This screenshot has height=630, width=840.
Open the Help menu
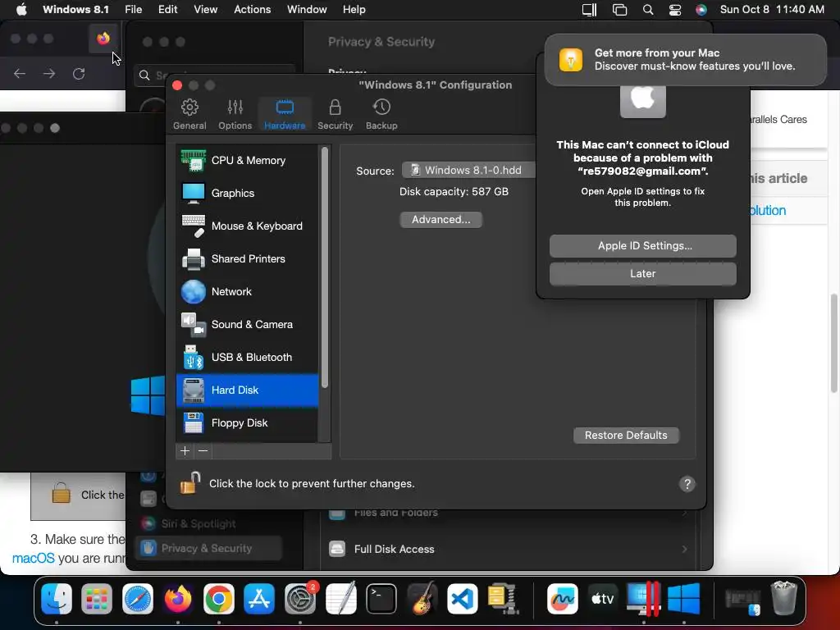point(354,9)
